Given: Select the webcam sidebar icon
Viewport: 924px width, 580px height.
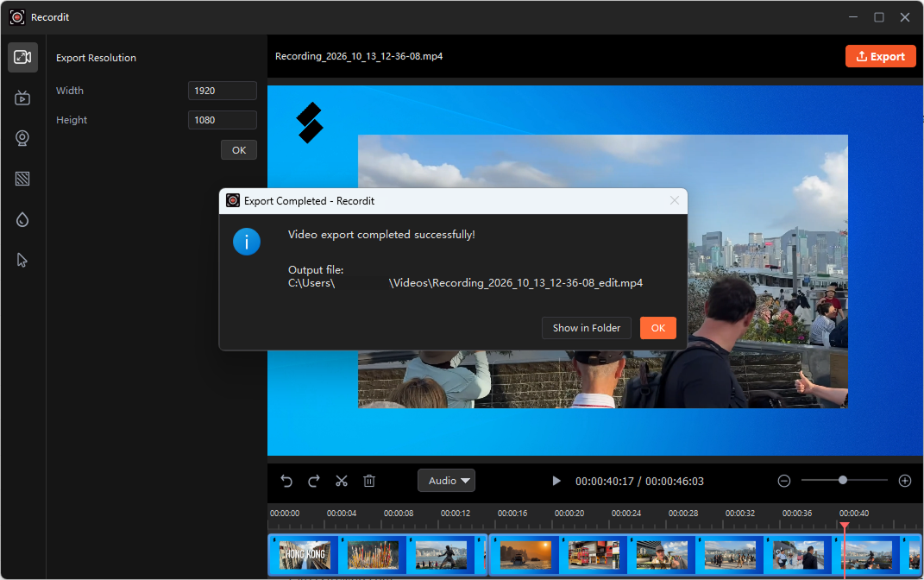Looking at the screenshot, I should pyautogui.click(x=22, y=138).
